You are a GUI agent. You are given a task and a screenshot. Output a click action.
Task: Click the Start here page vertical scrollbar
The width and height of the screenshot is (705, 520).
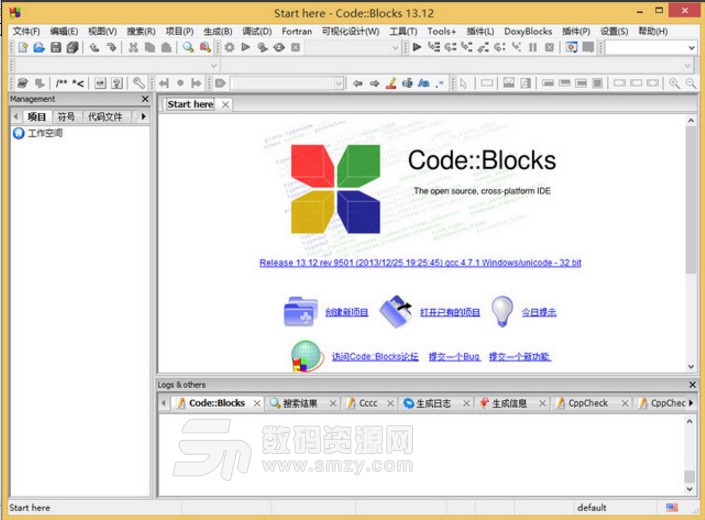click(x=691, y=243)
